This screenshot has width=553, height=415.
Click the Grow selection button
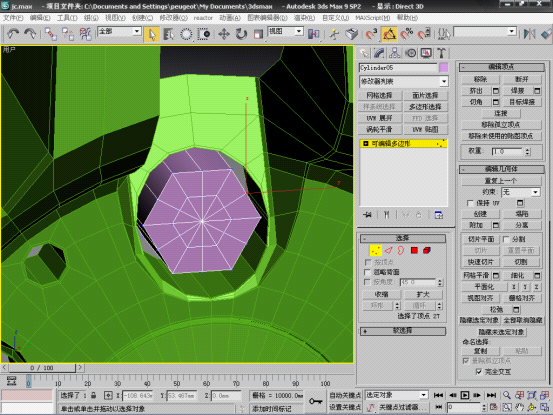pos(423,294)
